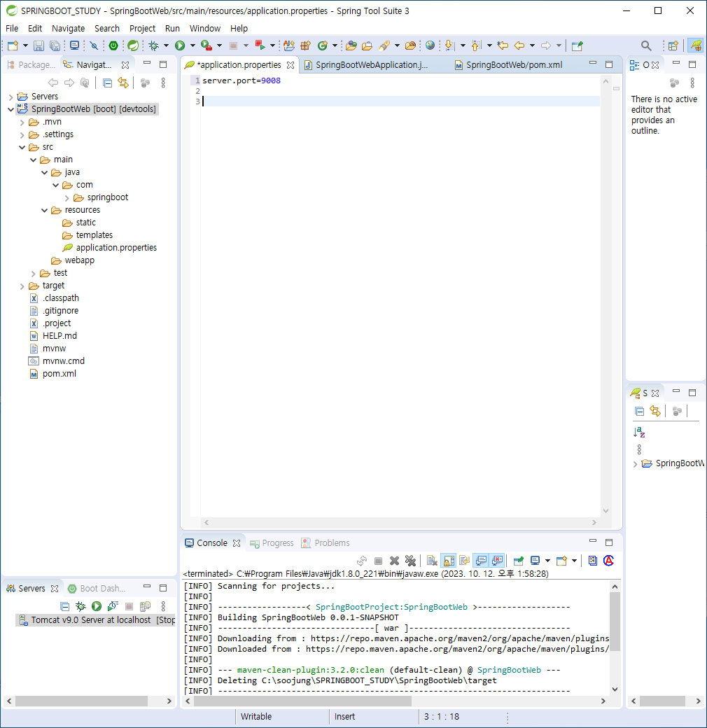The image size is (707, 728).
Task: Click the sort alphabetically icon in right panel
Action: click(x=639, y=433)
